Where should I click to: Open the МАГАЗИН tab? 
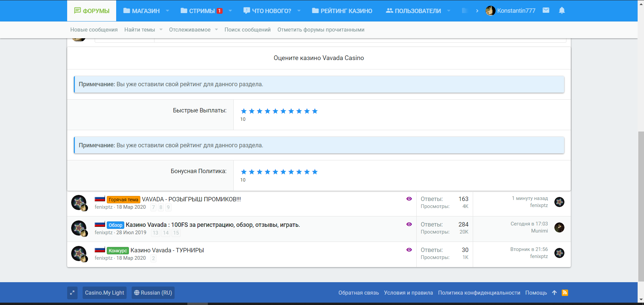coord(141,11)
